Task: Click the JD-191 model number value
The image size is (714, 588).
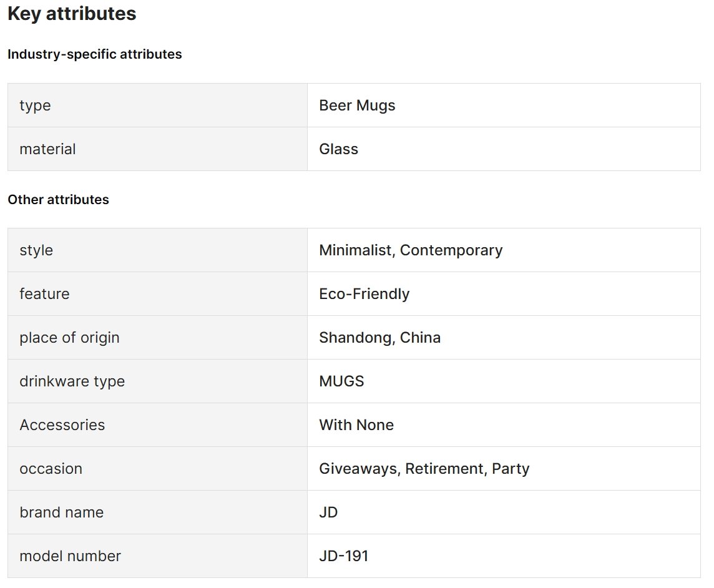Action: [344, 556]
